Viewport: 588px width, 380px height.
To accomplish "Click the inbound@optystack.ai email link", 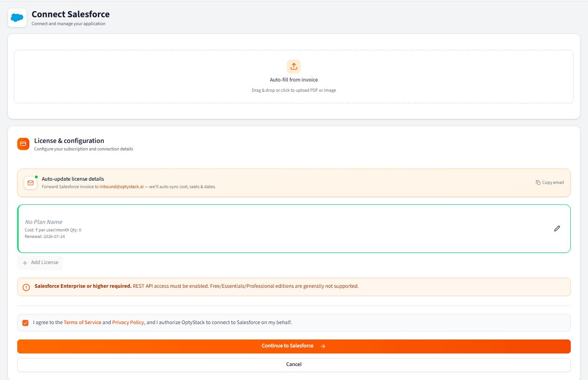I will [122, 187].
